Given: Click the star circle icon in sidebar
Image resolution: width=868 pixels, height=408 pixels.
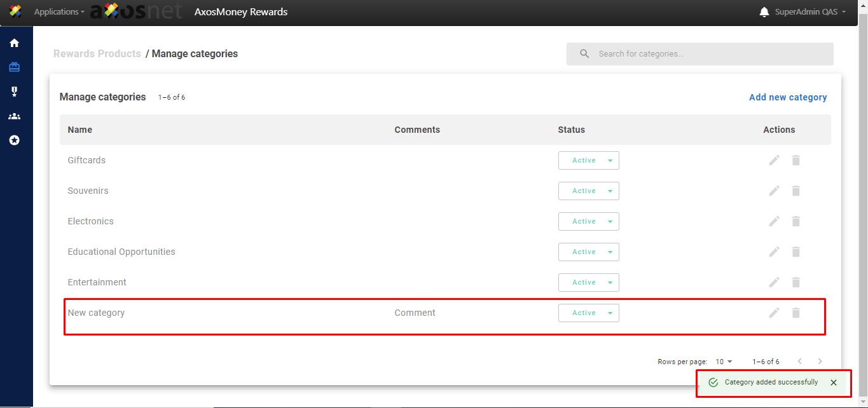Looking at the screenshot, I should (x=14, y=140).
